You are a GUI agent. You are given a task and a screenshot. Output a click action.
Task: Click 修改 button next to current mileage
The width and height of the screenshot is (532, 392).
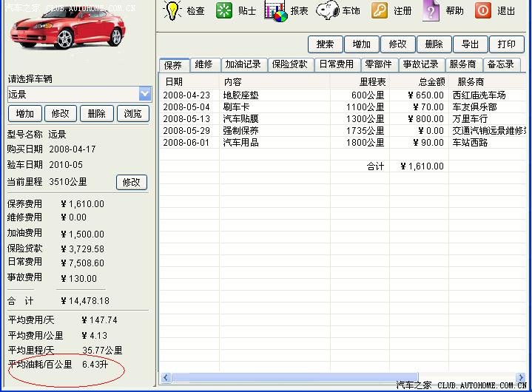pos(132,182)
